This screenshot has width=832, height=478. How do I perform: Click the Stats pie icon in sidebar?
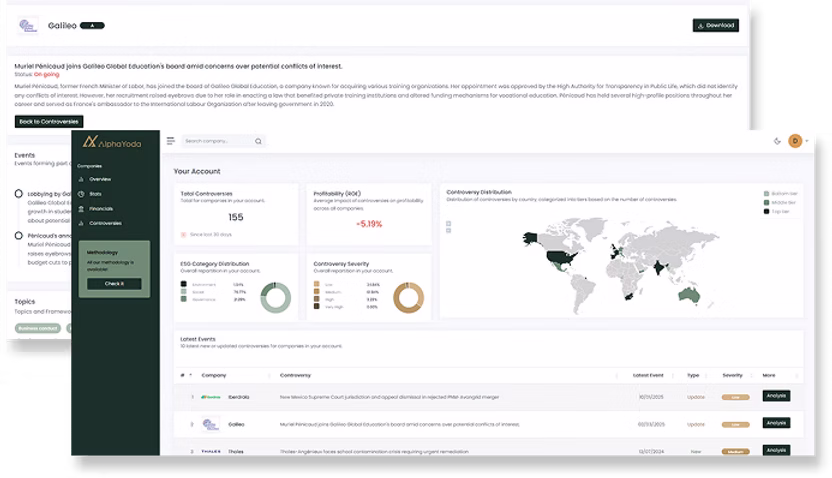click(x=81, y=194)
